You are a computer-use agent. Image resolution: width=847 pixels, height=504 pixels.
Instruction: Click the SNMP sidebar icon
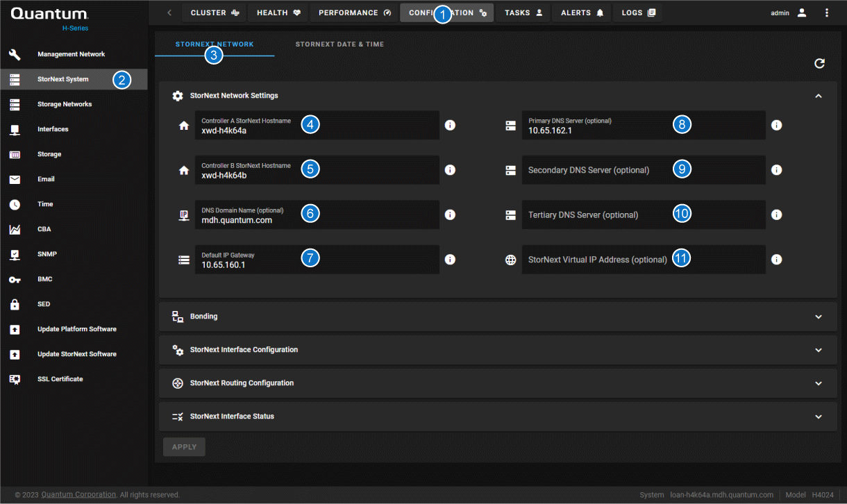coord(15,254)
